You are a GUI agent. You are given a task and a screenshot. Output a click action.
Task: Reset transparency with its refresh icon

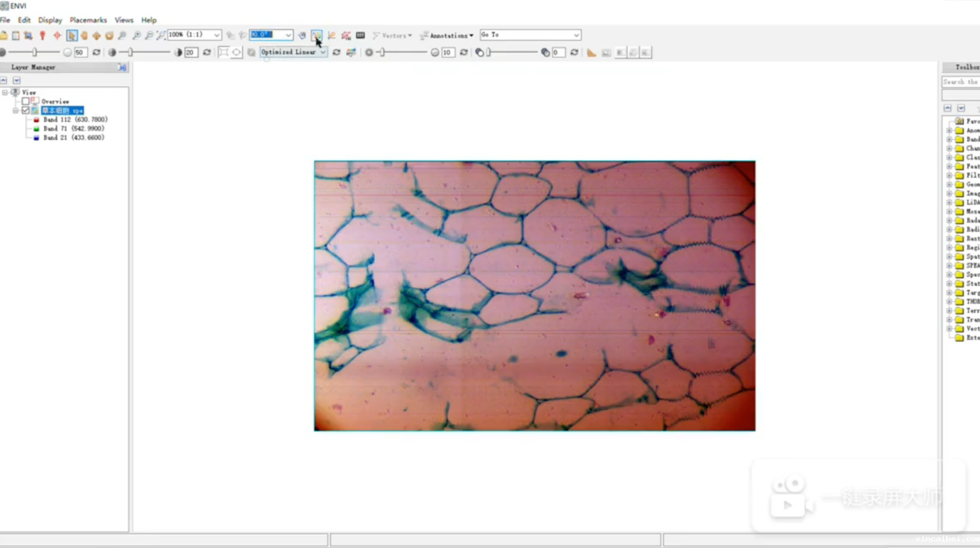click(574, 52)
